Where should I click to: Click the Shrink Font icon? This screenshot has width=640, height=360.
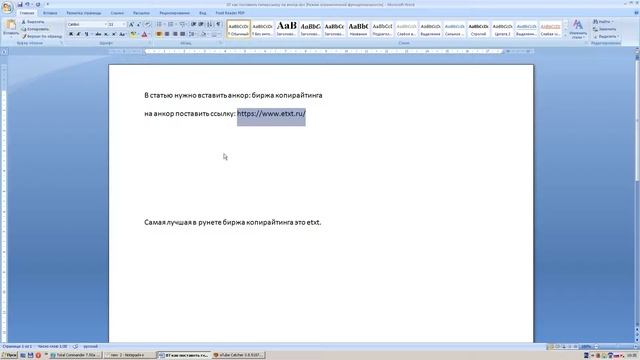(139, 24)
